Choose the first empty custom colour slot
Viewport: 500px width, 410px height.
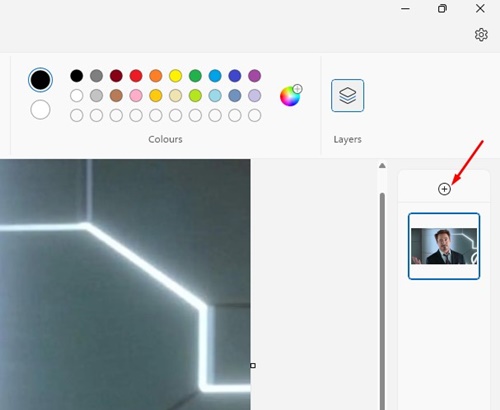click(77, 116)
